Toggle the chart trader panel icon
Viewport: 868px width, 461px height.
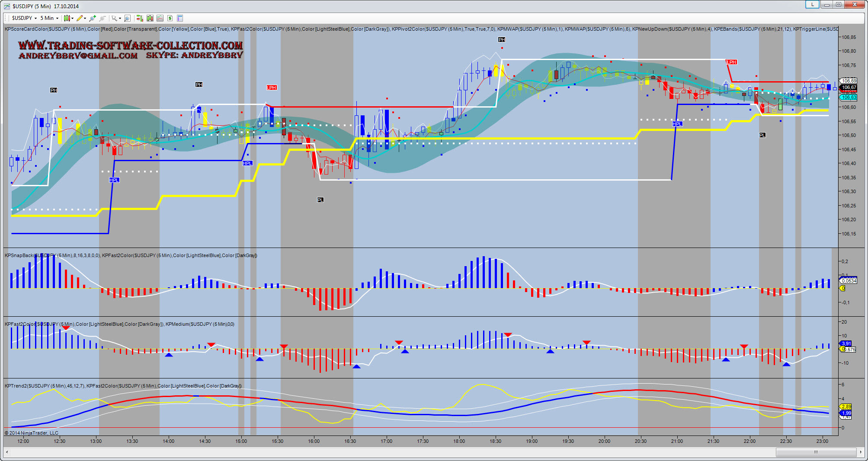coord(139,18)
